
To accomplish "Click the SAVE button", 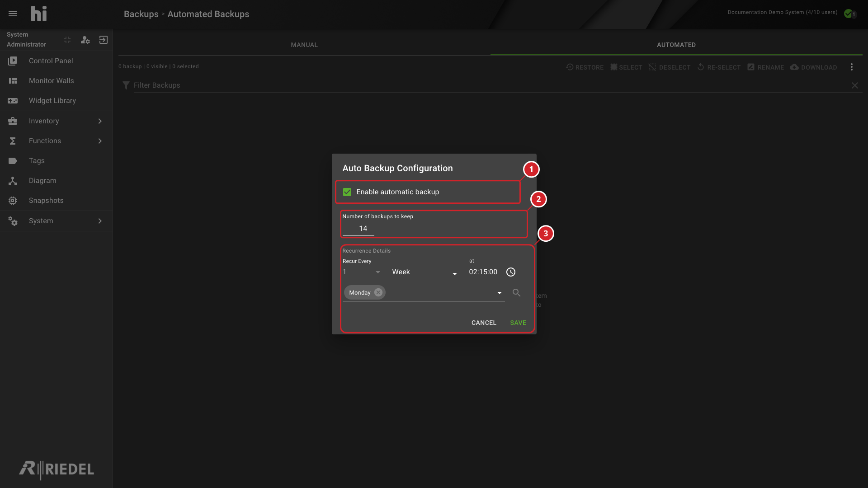I will [518, 323].
